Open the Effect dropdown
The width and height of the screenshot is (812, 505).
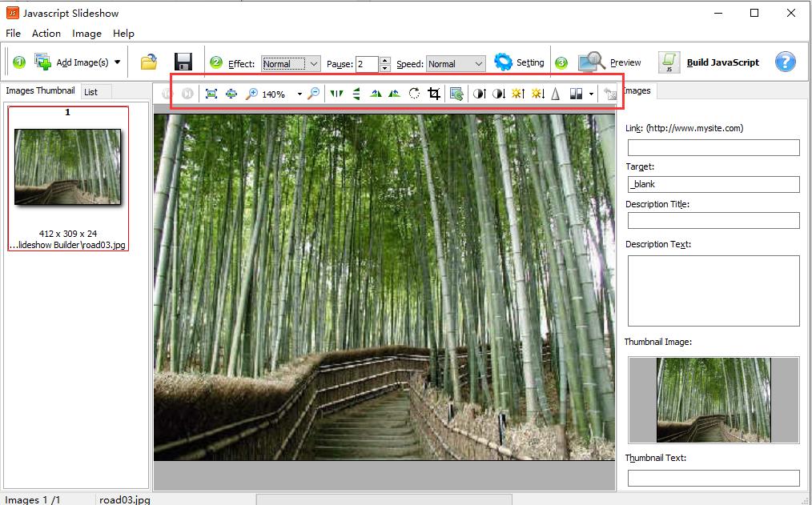click(x=313, y=64)
